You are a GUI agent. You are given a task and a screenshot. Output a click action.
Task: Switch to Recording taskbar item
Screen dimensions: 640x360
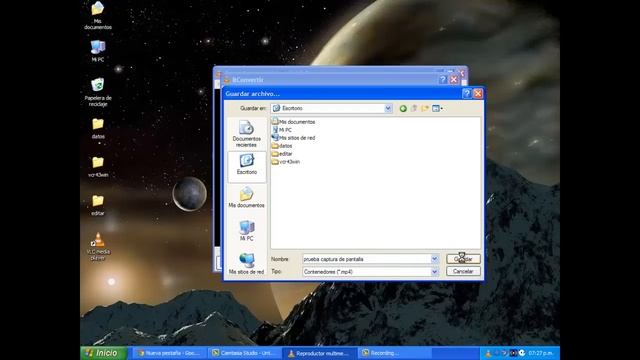(x=394, y=353)
